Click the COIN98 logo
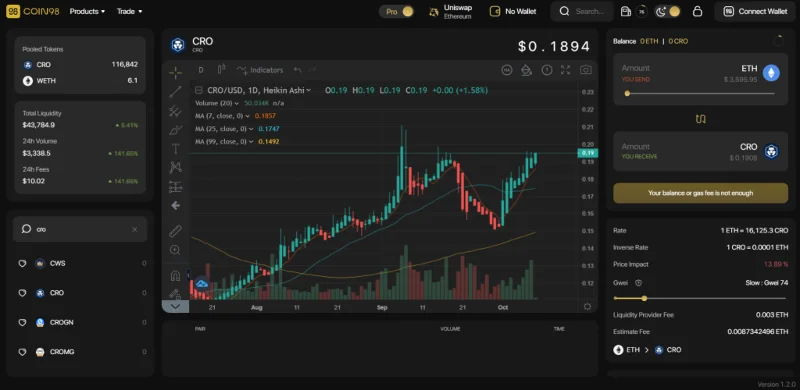 coord(33,11)
